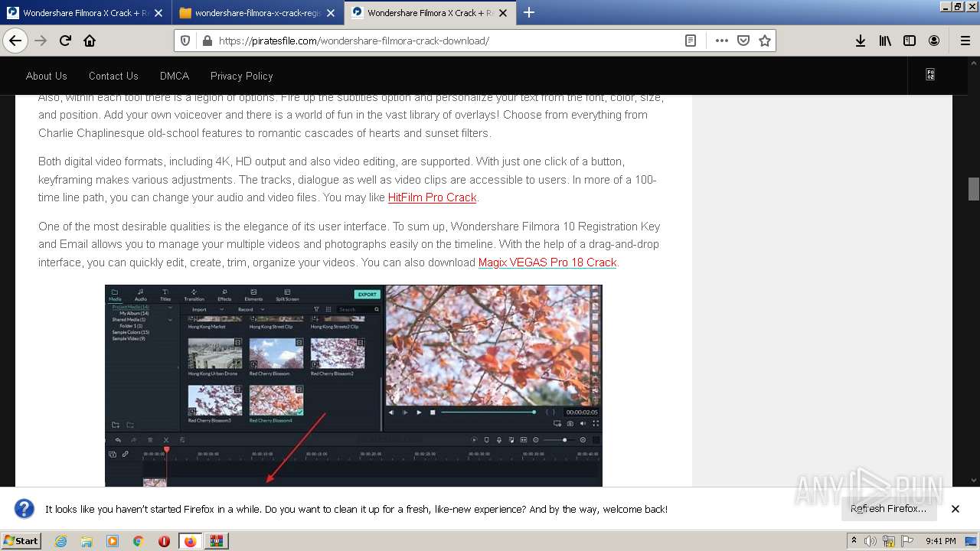Launch Internet Explorer from taskbar
The height and width of the screenshot is (551, 980).
pyautogui.click(x=60, y=541)
